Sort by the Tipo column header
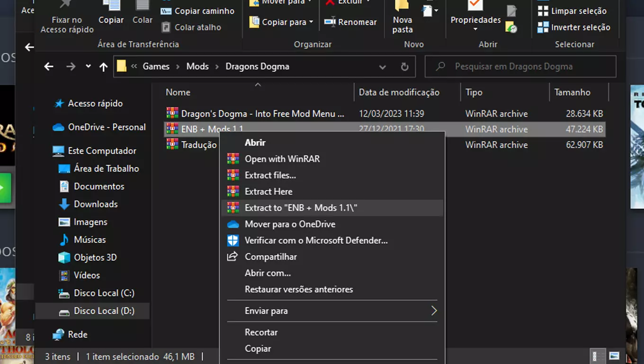 [505, 92]
